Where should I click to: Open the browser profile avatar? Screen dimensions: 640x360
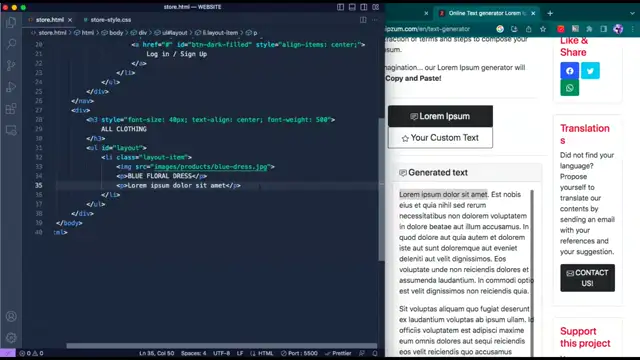[618, 29]
